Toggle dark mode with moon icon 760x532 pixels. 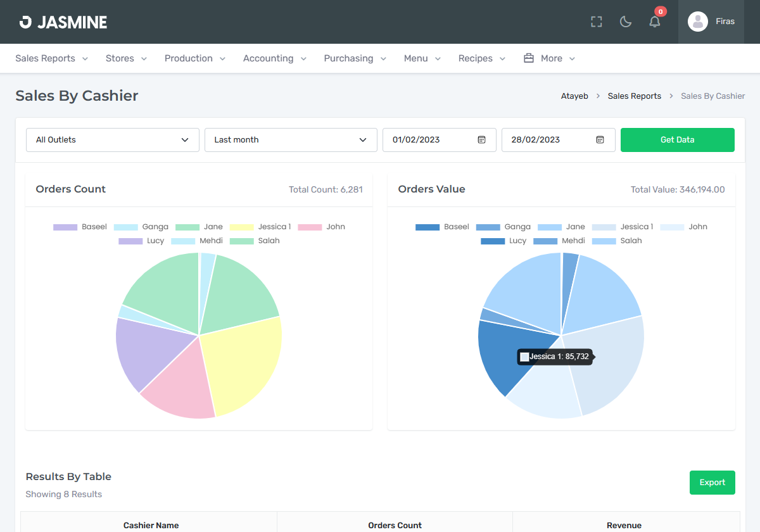pyautogui.click(x=625, y=22)
